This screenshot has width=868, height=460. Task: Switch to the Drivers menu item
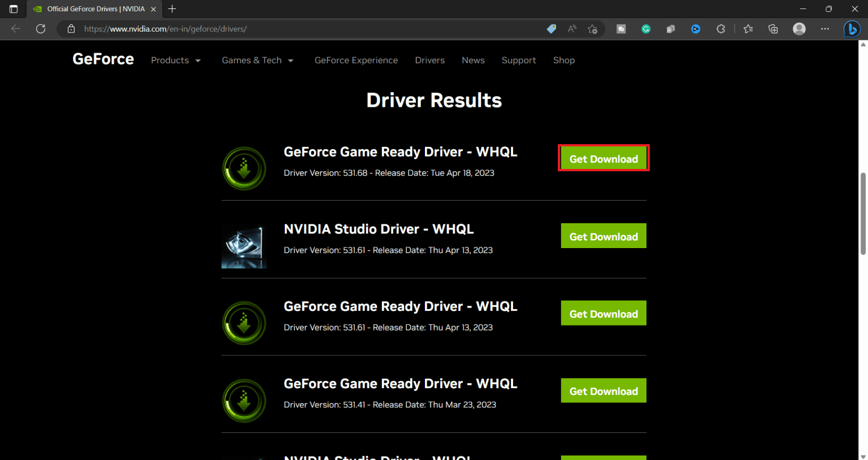[x=429, y=60]
